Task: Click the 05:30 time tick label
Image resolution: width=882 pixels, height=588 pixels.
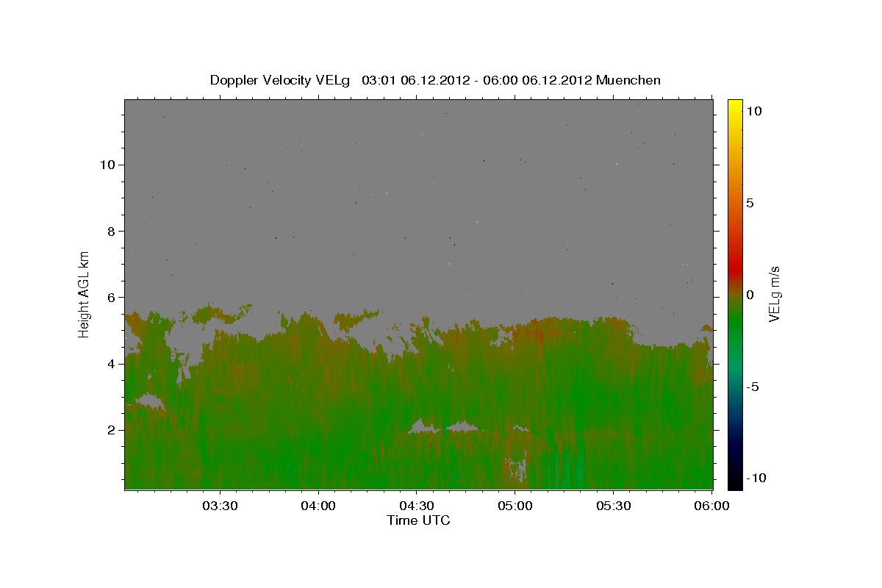Action: pyautogui.click(x=614, y=506)
